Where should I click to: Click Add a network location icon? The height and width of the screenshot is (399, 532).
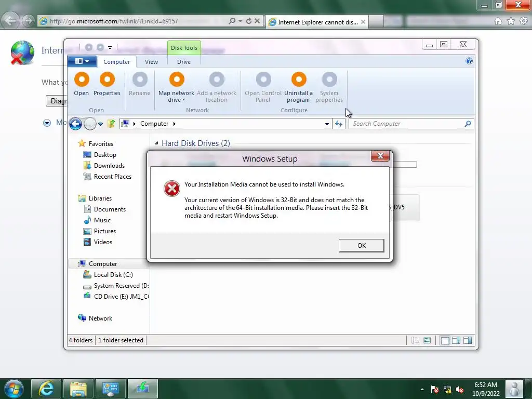point(217,79)
